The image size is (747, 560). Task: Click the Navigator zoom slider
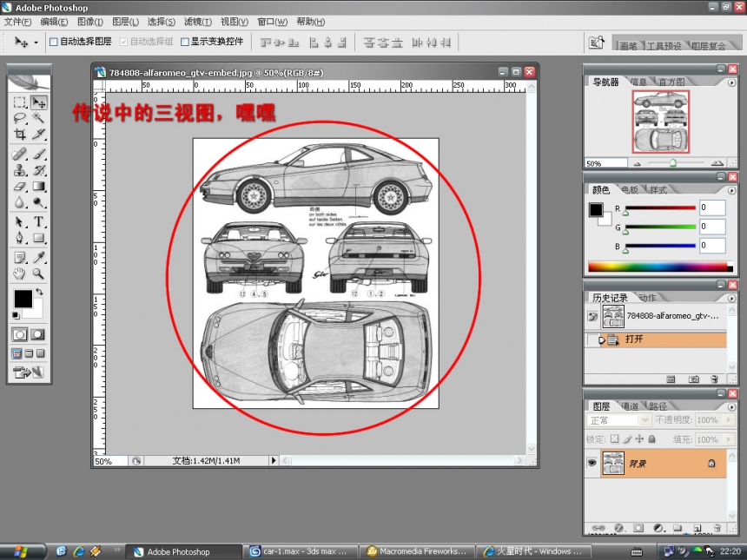click(x=672, y=163)
